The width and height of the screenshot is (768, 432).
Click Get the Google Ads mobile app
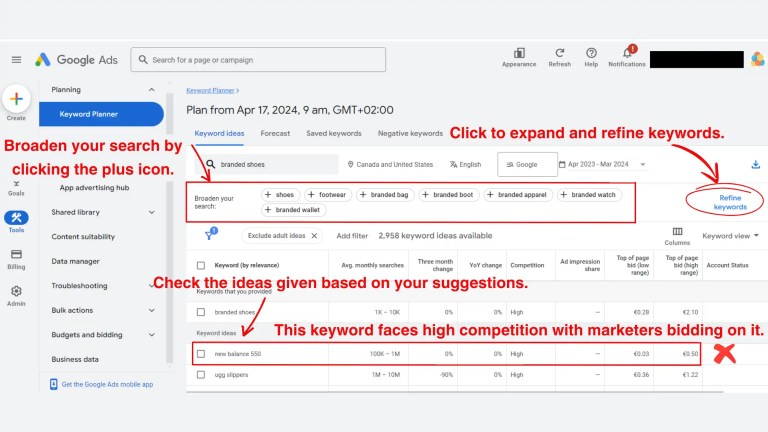101,384
